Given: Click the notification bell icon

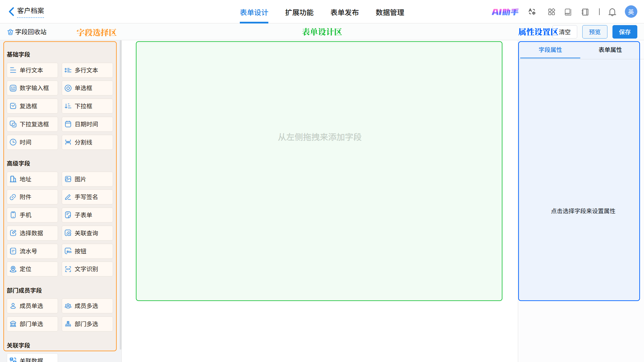Looking at the screenshot, I should [612, 12].
